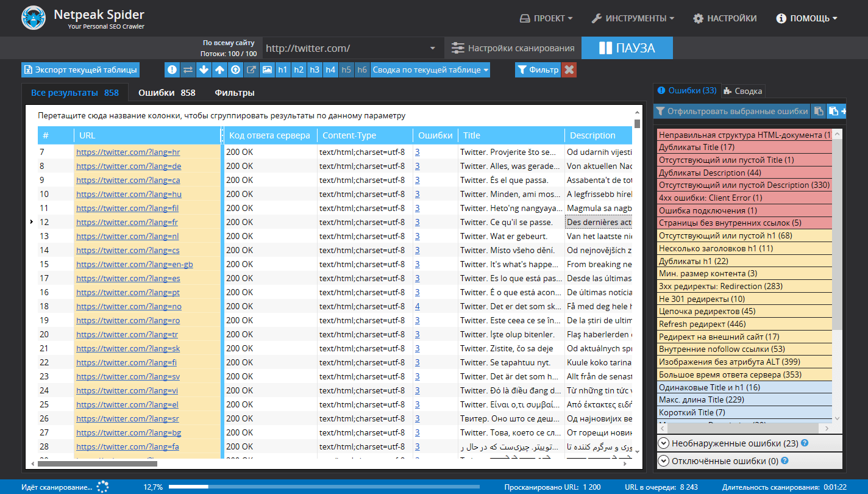Open URL history dropdown arrow
This screenshot has width=868, height=494.
click(433, 48)
